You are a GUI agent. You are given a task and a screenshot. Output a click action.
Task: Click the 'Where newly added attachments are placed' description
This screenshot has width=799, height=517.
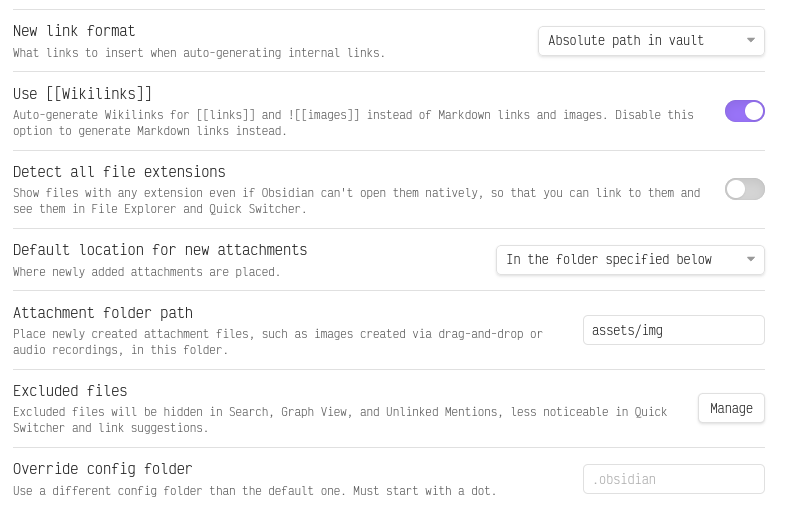146,272
